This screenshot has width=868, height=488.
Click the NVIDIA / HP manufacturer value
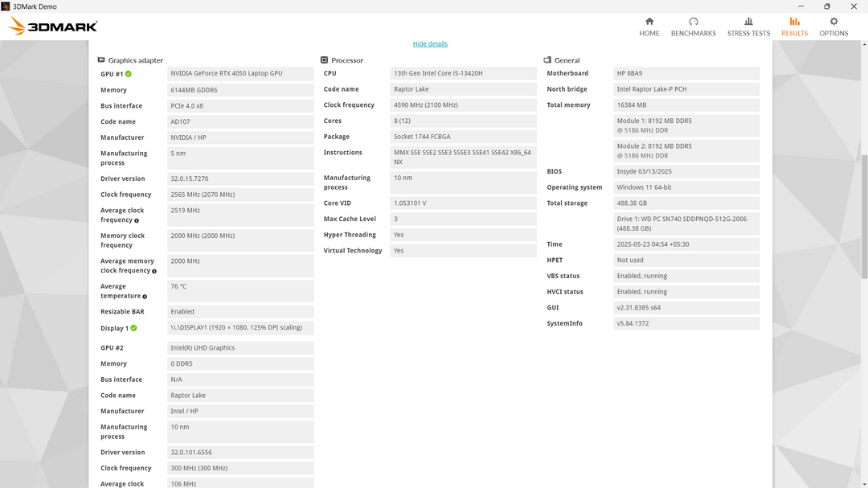240,137
